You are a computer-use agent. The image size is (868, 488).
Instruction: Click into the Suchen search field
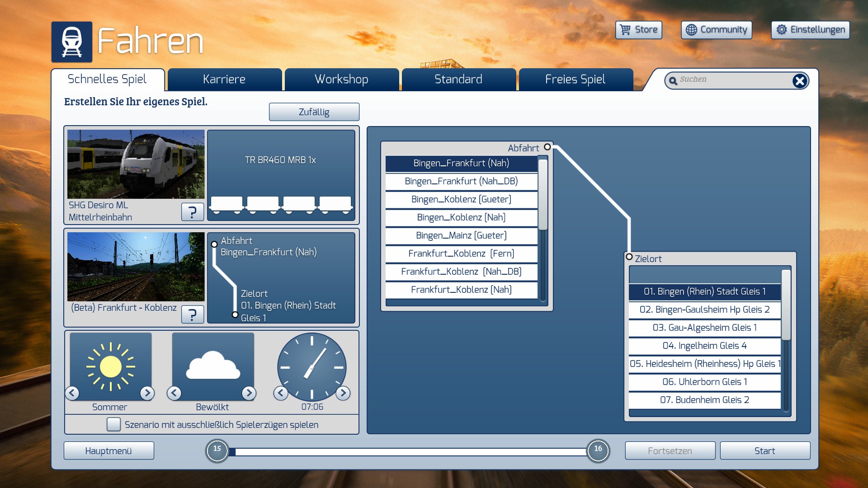click(x=732, y=80)
